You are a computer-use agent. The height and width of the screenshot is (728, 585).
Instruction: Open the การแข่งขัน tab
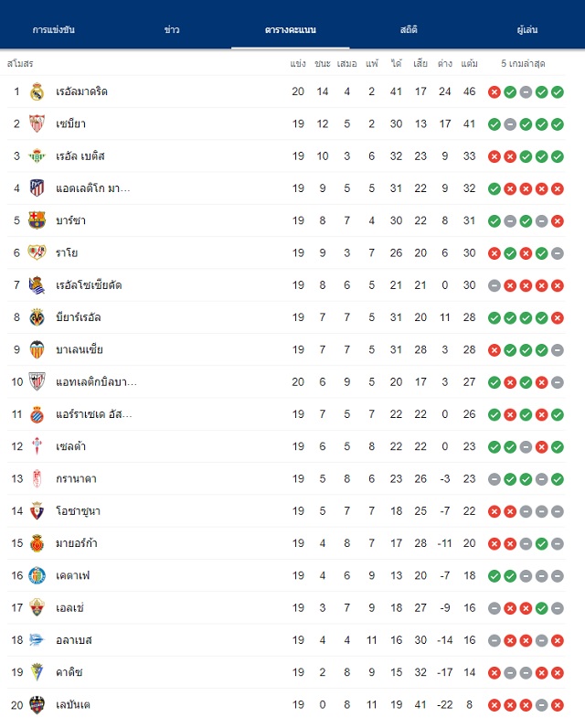[54, 29]
